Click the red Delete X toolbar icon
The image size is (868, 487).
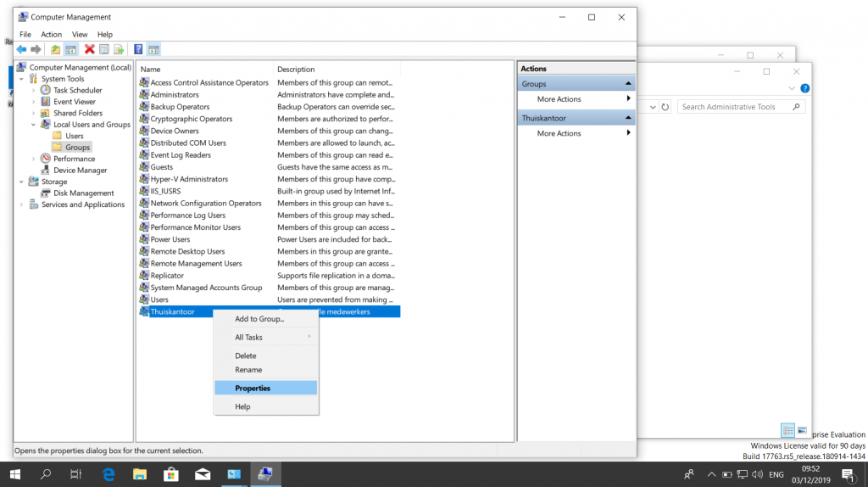coord(89,49)
